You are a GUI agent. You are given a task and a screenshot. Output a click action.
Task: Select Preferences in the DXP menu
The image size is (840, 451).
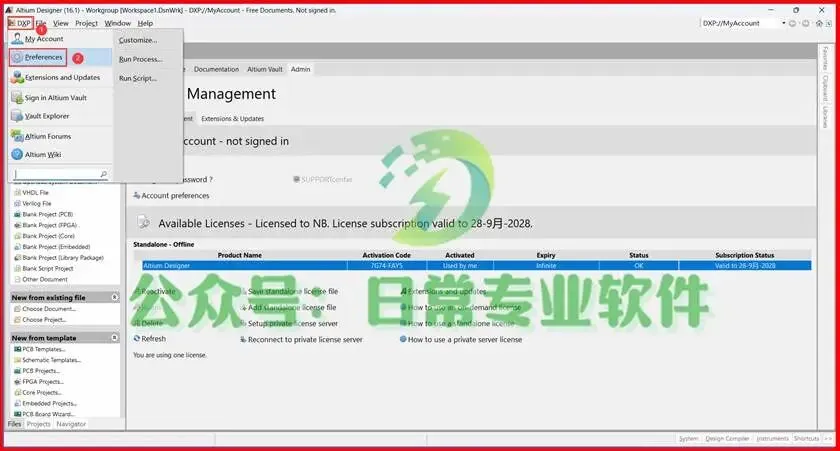[x=60, y=57]
